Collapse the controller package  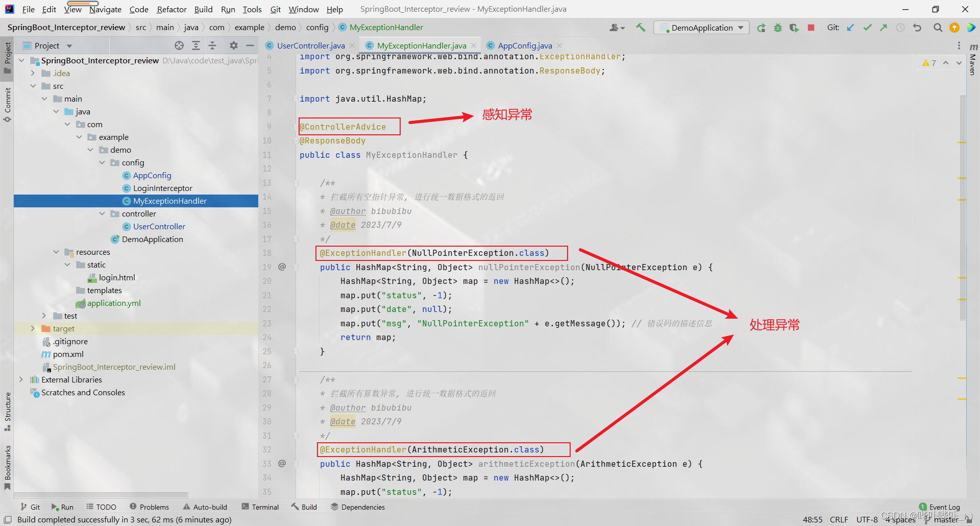[x=102, y=213]
